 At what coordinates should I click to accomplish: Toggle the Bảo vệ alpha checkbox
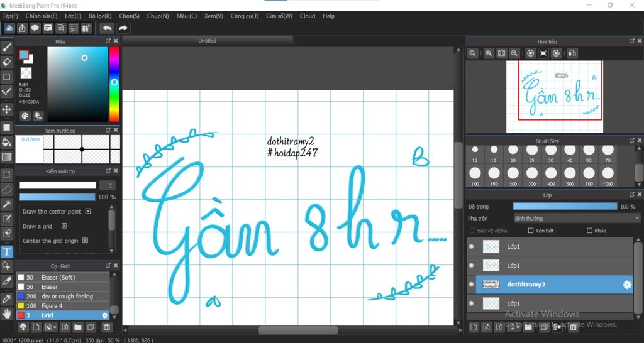[x=472, y=231]
